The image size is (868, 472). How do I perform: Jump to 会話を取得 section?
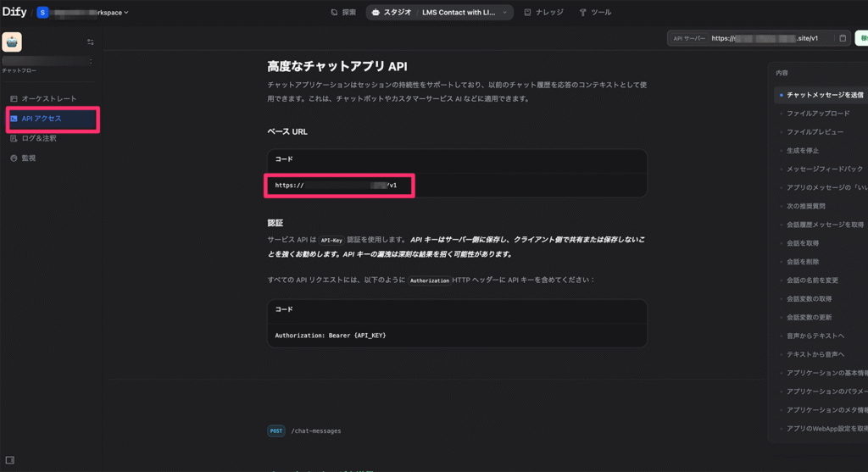coord(803,243)
